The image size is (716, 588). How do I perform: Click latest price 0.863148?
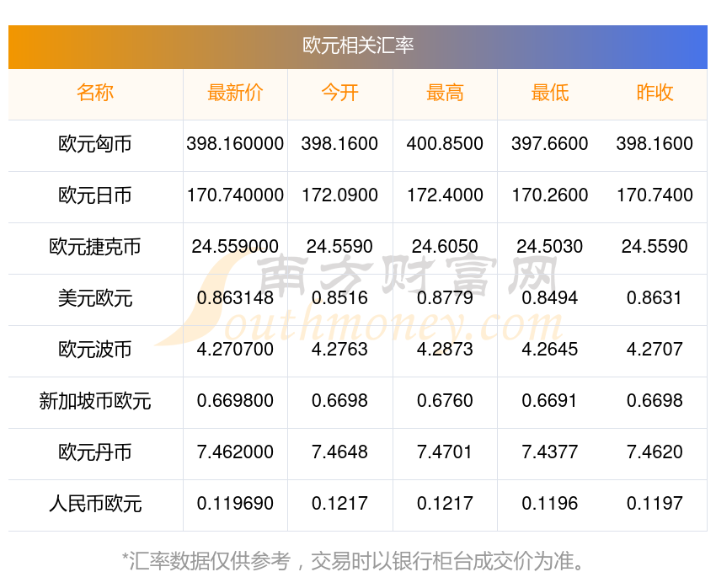click(x=235, y=298)
